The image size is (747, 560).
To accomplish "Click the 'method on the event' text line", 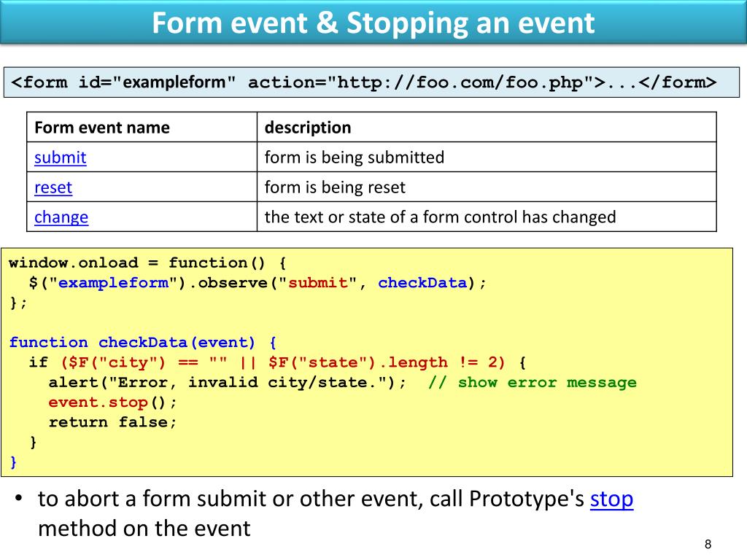I will click(144, 529).
